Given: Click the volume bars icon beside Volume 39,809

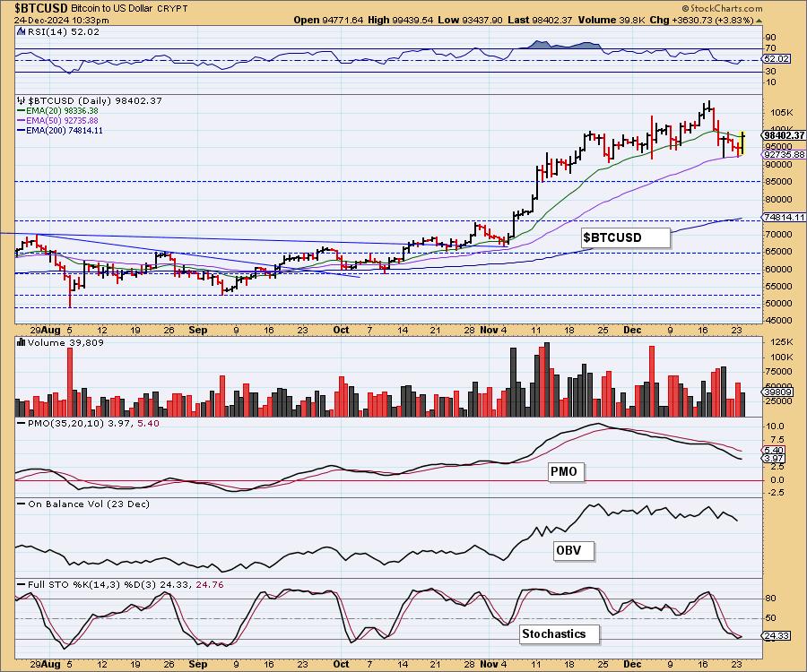Looking at the screenshot, I should coord(22,342).
